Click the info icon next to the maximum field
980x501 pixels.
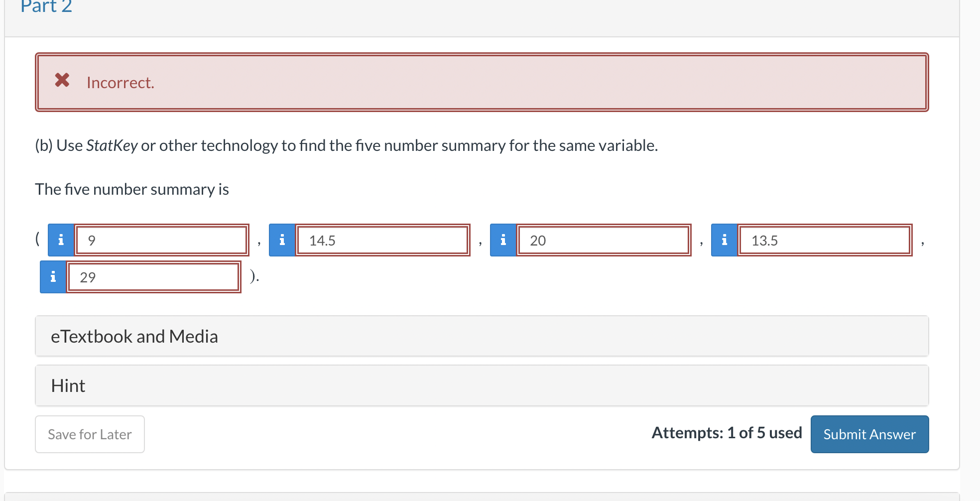point(53,277)
